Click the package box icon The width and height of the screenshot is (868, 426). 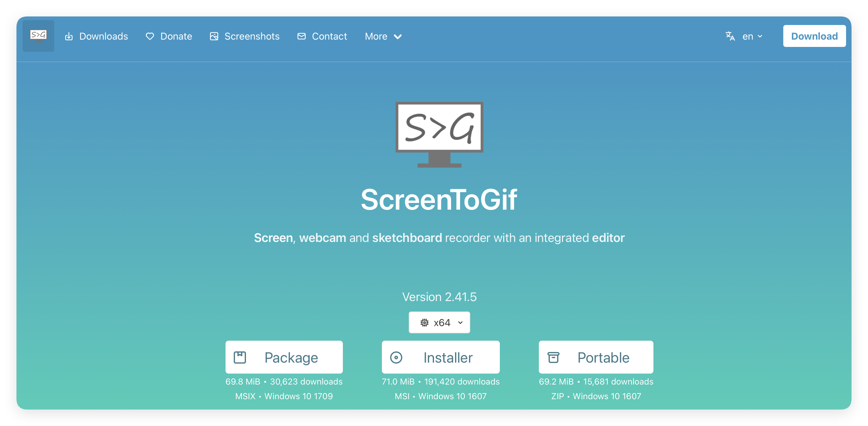click(240, 357)
